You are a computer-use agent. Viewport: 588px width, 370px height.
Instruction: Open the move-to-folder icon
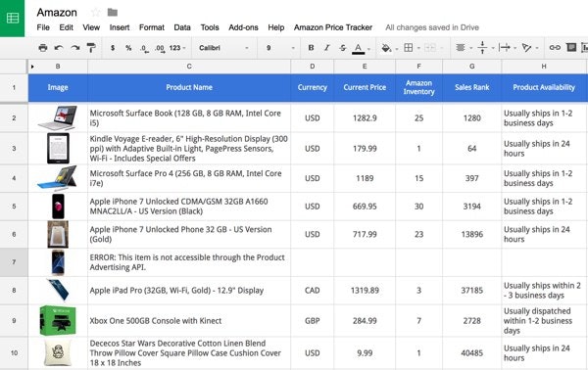(x=113, y=13)
